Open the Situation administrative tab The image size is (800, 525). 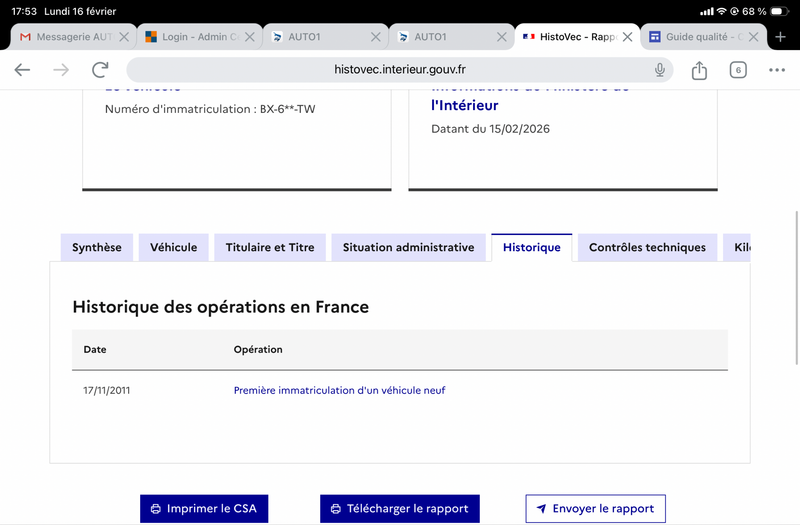408,247
